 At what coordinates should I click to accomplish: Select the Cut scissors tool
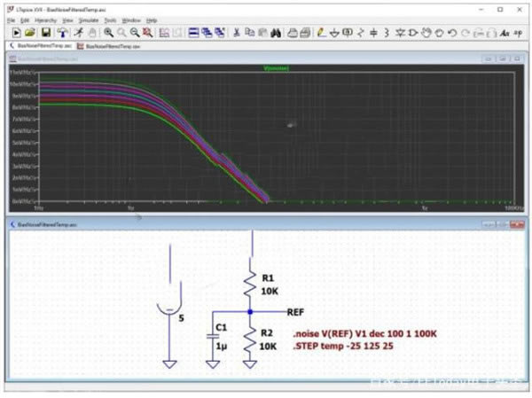(x=237, y=32)
